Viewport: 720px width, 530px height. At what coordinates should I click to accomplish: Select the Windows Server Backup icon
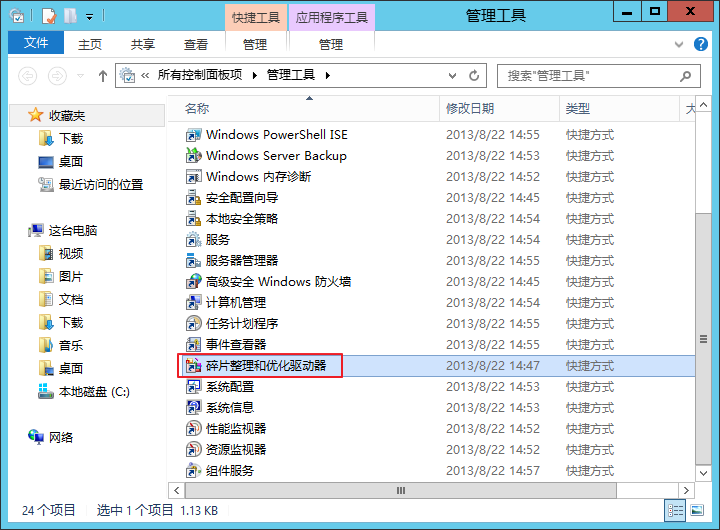point(193,156)
